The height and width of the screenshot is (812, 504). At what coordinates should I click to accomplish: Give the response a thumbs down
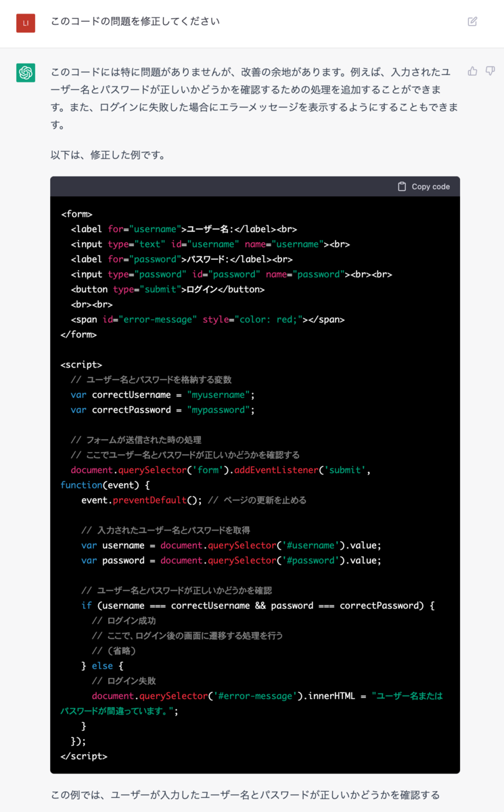coord(490,71)
